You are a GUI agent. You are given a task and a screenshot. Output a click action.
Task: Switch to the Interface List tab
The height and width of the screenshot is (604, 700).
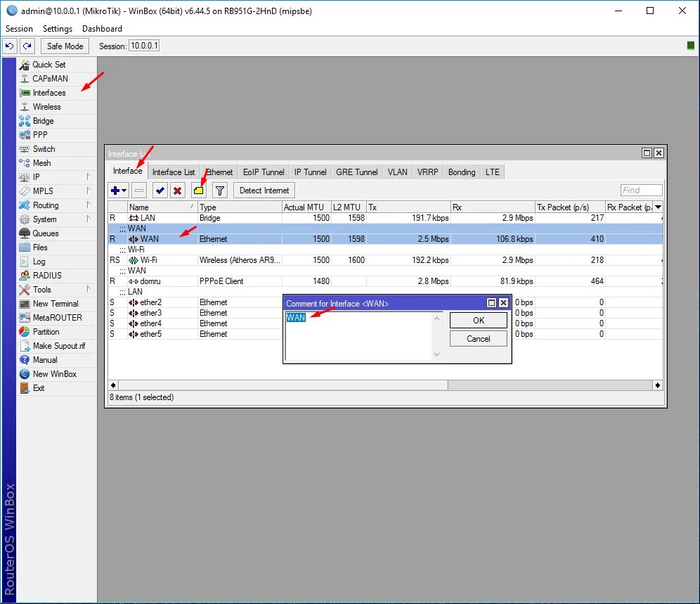click(x=174, y=172)
